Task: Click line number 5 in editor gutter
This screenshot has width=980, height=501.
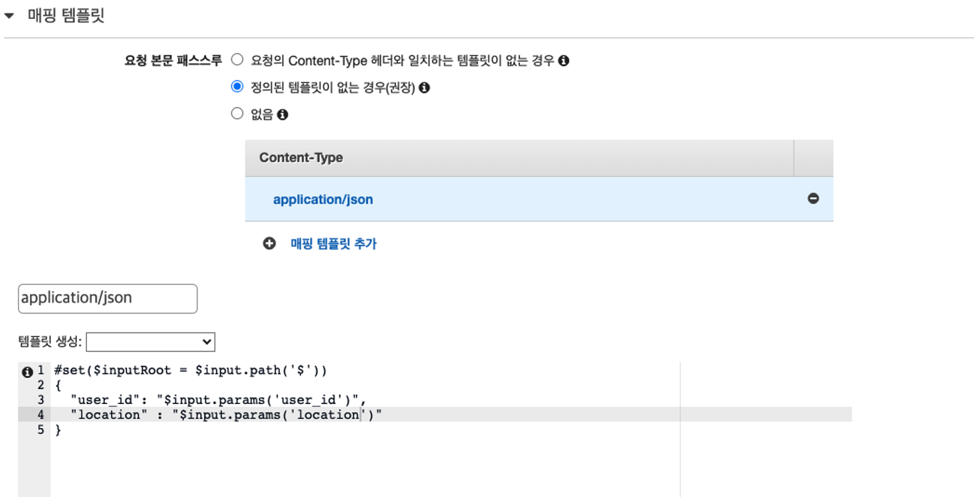Action: click(x=40, y=430)
